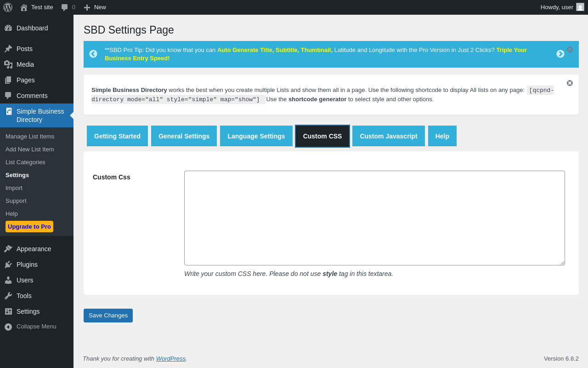Click the Users person icon
Screen dimensions: 588x368
point(8,280)
